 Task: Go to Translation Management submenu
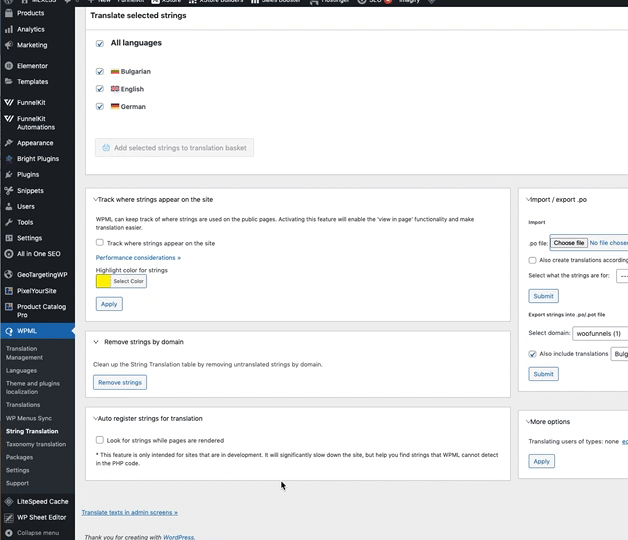pyautogui.click(x=24, y=353)
